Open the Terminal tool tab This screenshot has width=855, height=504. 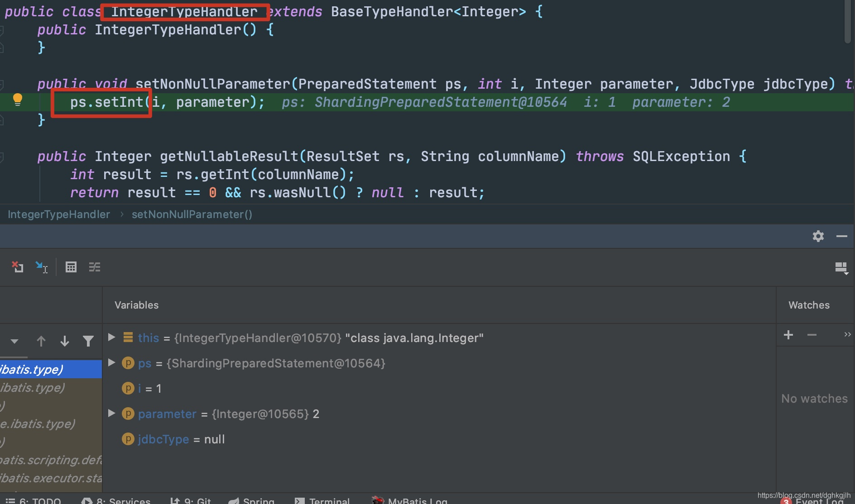[322, 500]
